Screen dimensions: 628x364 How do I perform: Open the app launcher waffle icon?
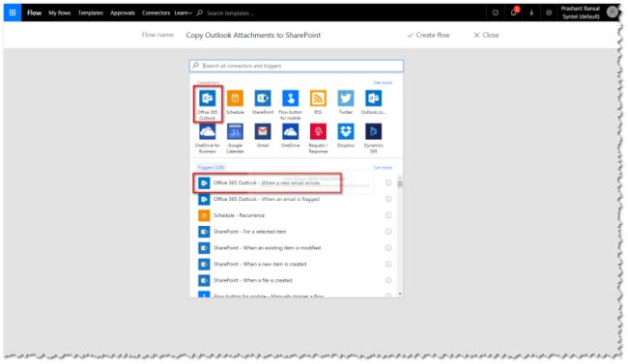point(13,13)
